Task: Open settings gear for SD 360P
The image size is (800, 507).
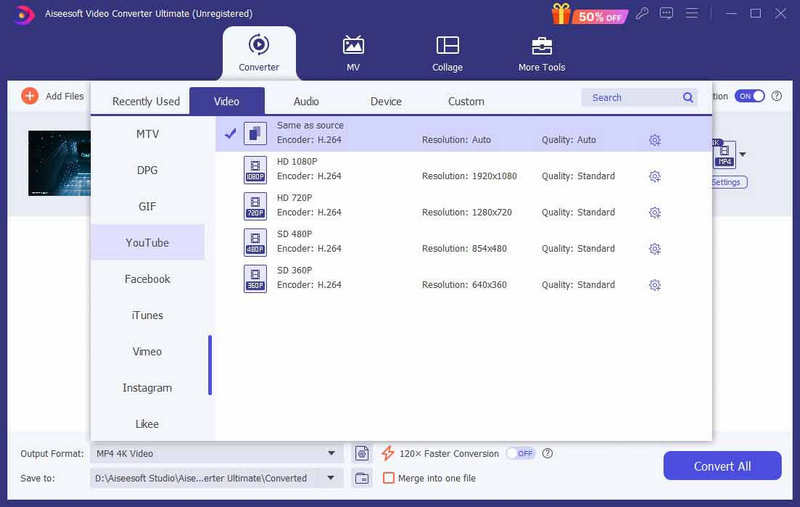Action: [655, 285]
